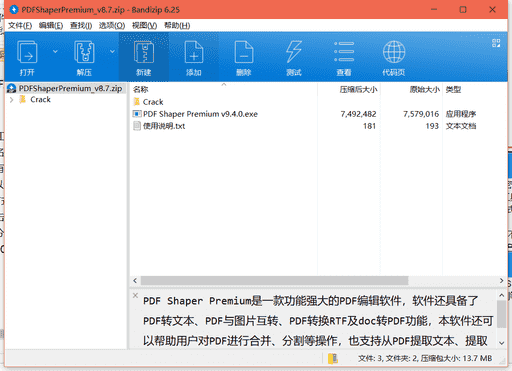Click the text document icon of 使用说明.txt
Viewport: 512px width, 371px height.
(x=137, y=126)
